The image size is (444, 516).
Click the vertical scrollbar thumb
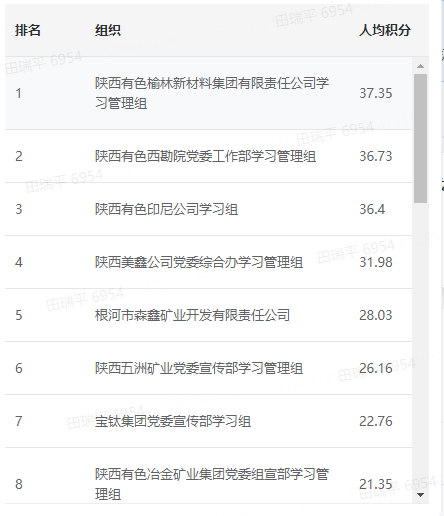(x=420, y=138)
